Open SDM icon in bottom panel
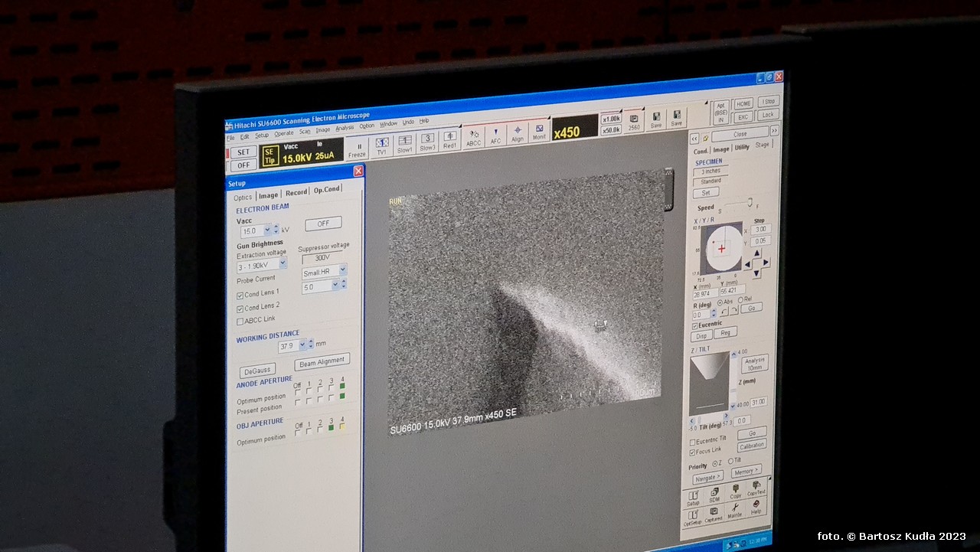This screenshot has width=980, height=552. (714, 494)
